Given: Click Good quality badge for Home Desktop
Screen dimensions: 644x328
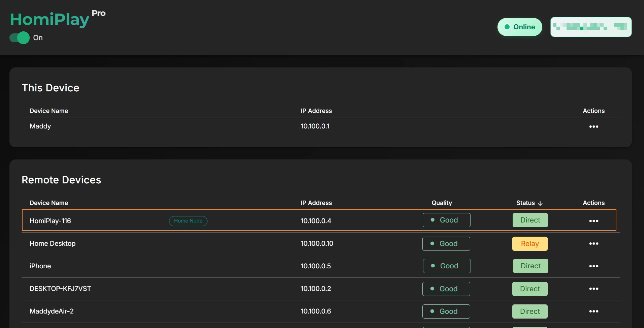Looking at the screenshot, I should (446, 244).
